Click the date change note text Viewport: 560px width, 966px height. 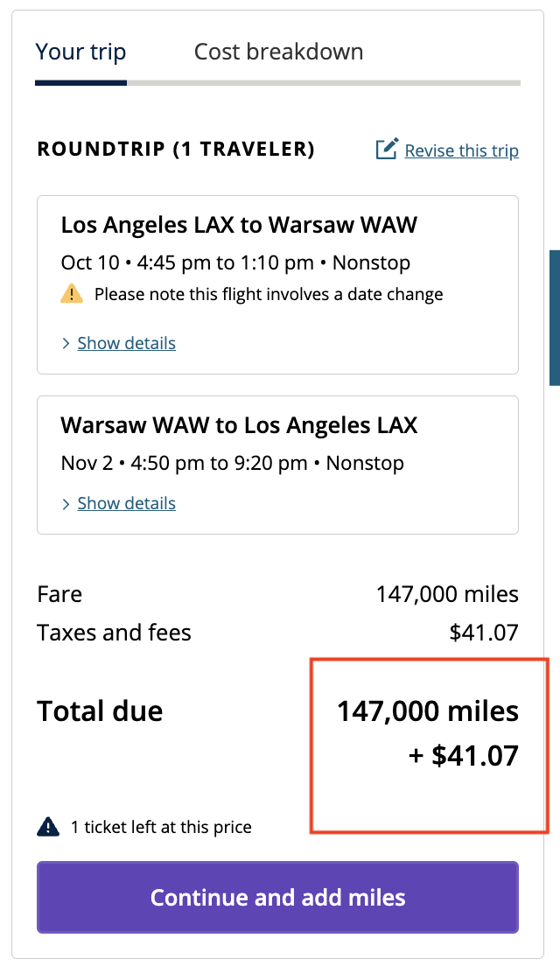pyautogui.click(x=269, y=294)
